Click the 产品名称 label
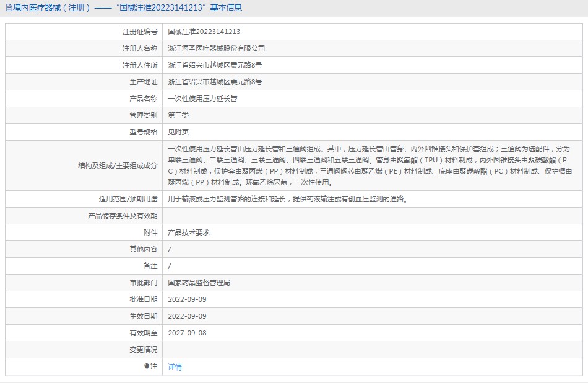 pyautogui.click(x=143, y=99)
